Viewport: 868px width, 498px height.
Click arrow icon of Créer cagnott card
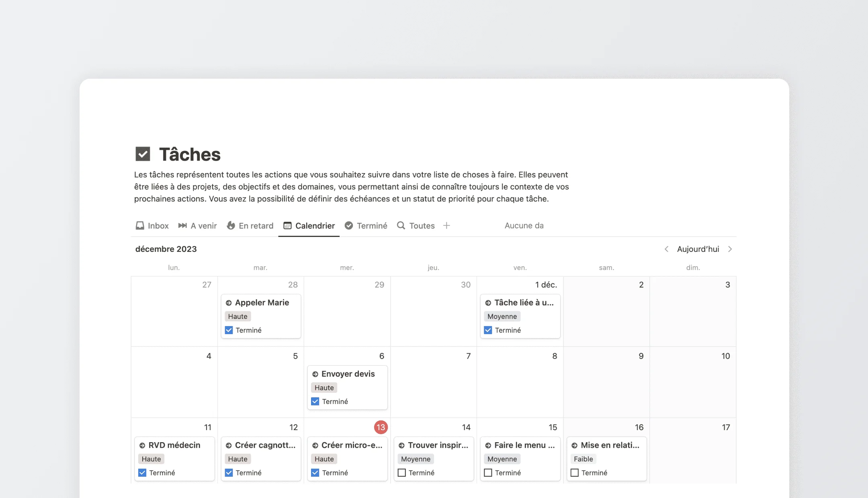point(229,445)
